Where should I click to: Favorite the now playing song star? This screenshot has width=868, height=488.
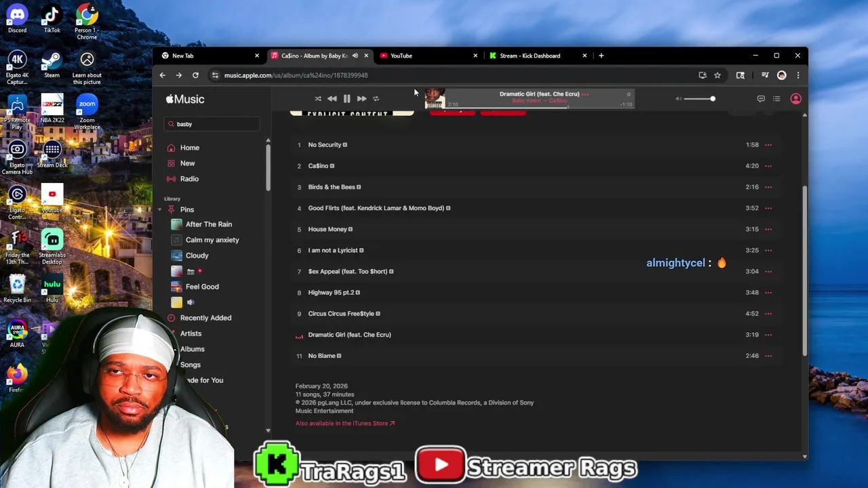629,94
